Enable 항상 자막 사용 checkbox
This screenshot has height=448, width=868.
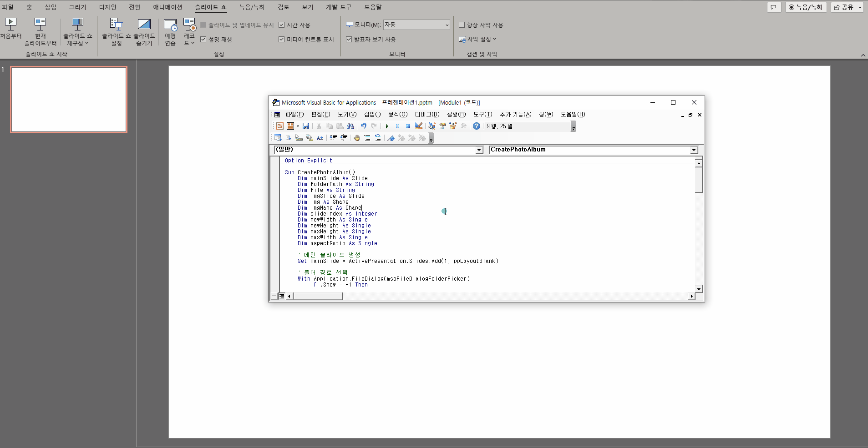tap(462, 25)
